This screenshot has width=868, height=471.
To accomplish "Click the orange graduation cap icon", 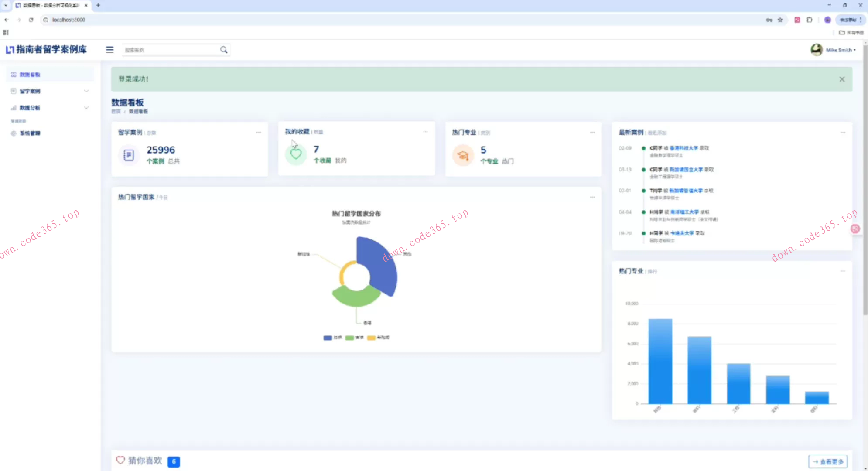I will (463, 155).
